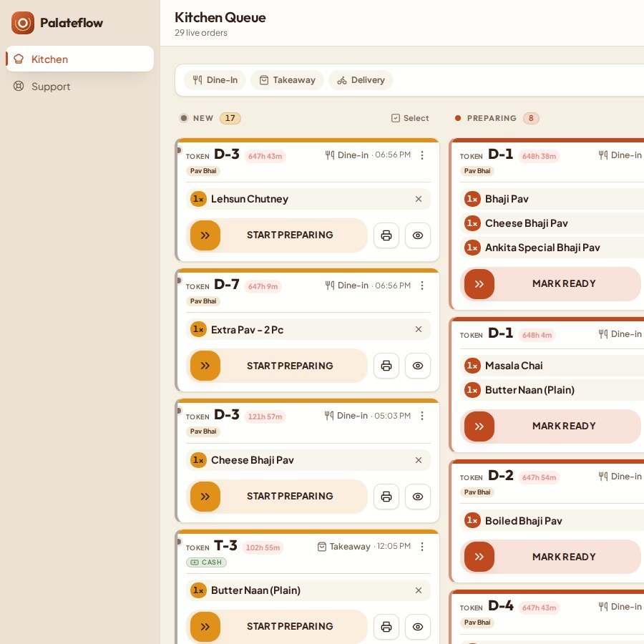View details of Lehsun Chutney order

[x=418, y=235]
